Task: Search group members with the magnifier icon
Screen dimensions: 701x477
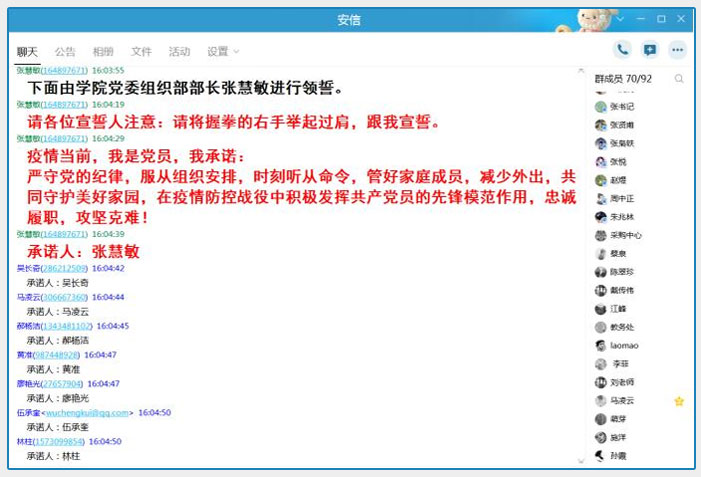Action: pyautogui.click(x=679, y=79)
